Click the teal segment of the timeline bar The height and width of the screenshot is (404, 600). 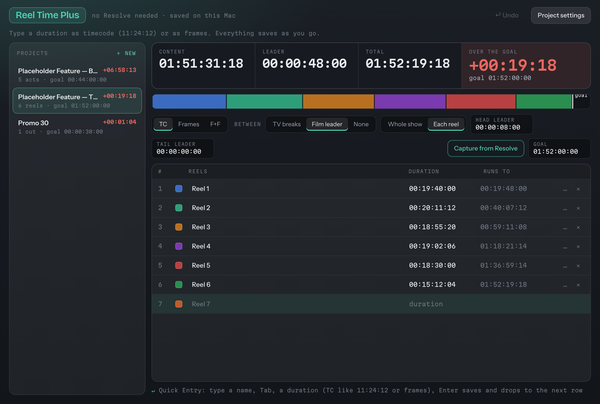(x=264, y=102)
